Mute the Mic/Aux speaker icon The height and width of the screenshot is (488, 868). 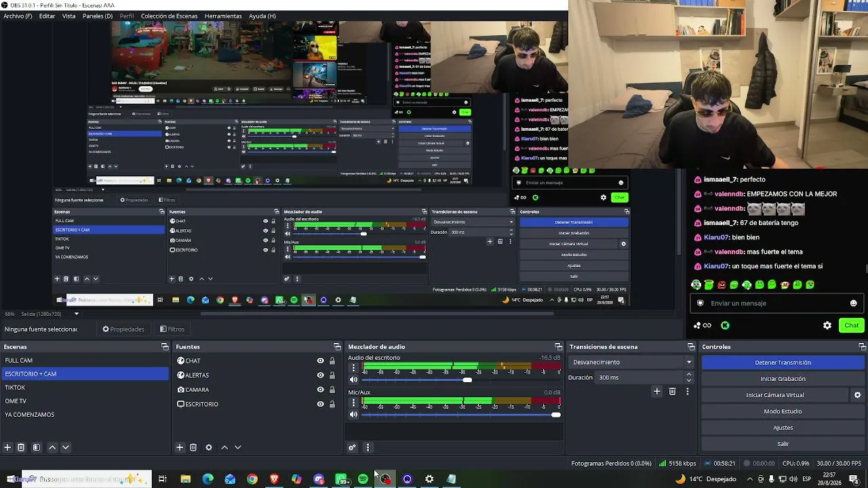353,415
